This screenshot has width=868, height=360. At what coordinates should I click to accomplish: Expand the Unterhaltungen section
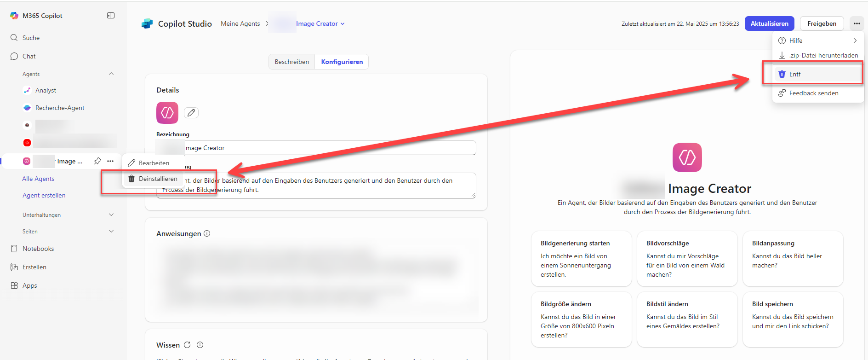point(111,215)
